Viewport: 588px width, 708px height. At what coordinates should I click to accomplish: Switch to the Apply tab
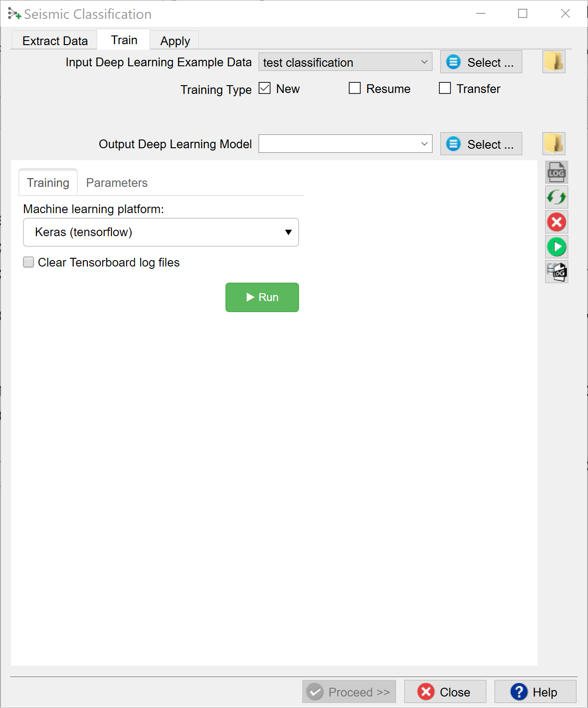point(175,41)
